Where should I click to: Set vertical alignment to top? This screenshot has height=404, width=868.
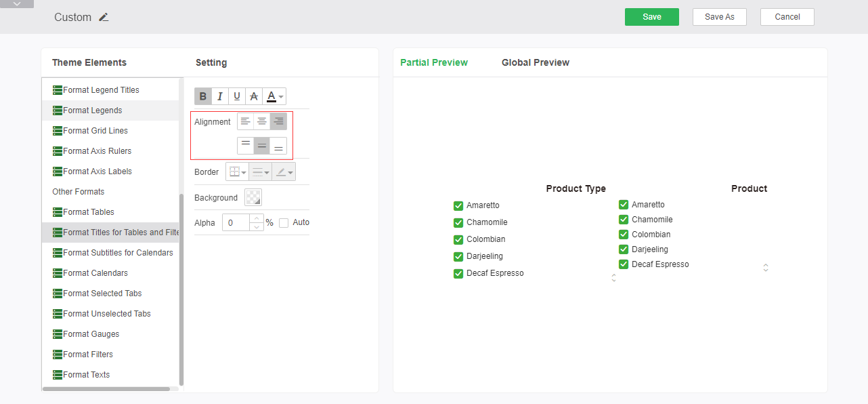(245, 146)
